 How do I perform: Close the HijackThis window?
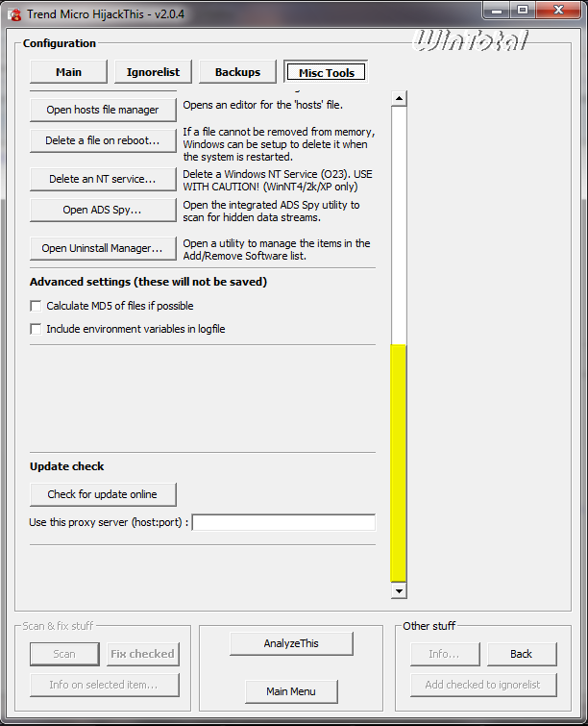(x=558, y=11)
